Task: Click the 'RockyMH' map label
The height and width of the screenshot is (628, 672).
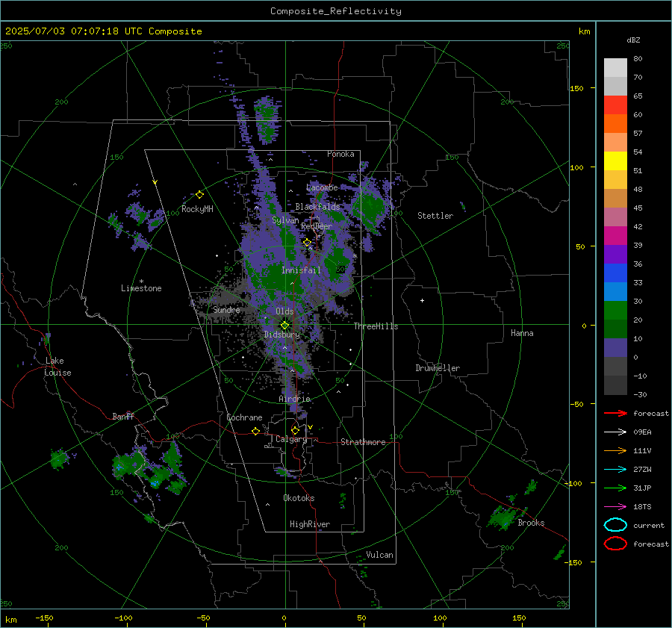Action: [197, 209]
